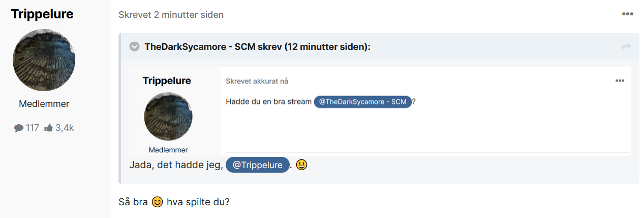The width and height of the screenshot is (644, 218).
Task: Open the quoted post's ellipsis options menu
Action: tap(620, 80)
